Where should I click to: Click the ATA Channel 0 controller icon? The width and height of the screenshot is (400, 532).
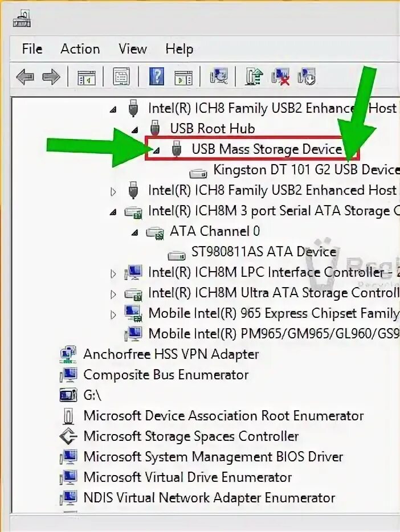[x=155, y=233]
